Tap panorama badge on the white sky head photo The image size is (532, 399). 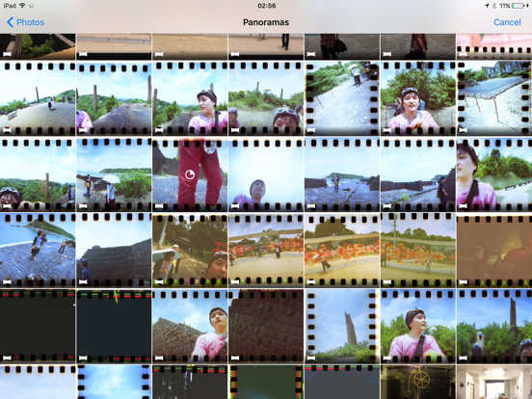pos(235,205)
